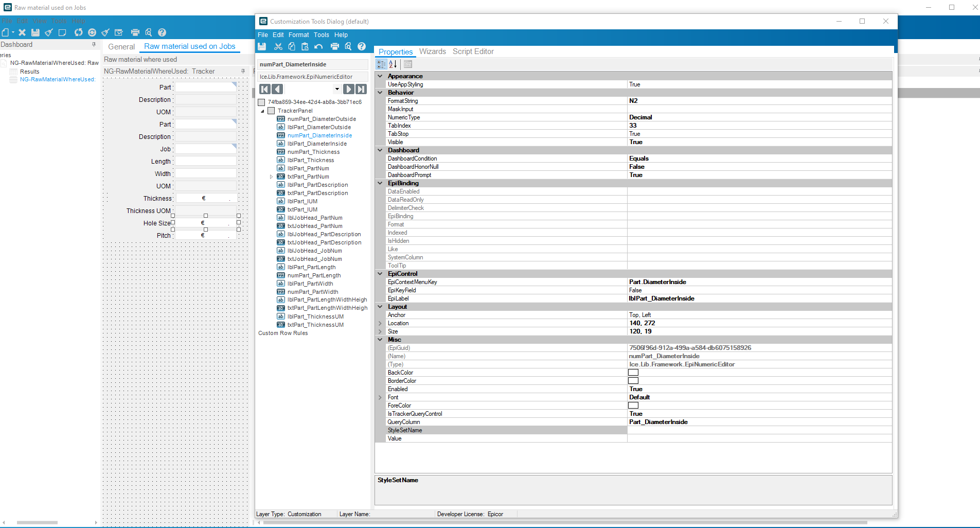Select numPart_Thickness in the control tree

313,152
